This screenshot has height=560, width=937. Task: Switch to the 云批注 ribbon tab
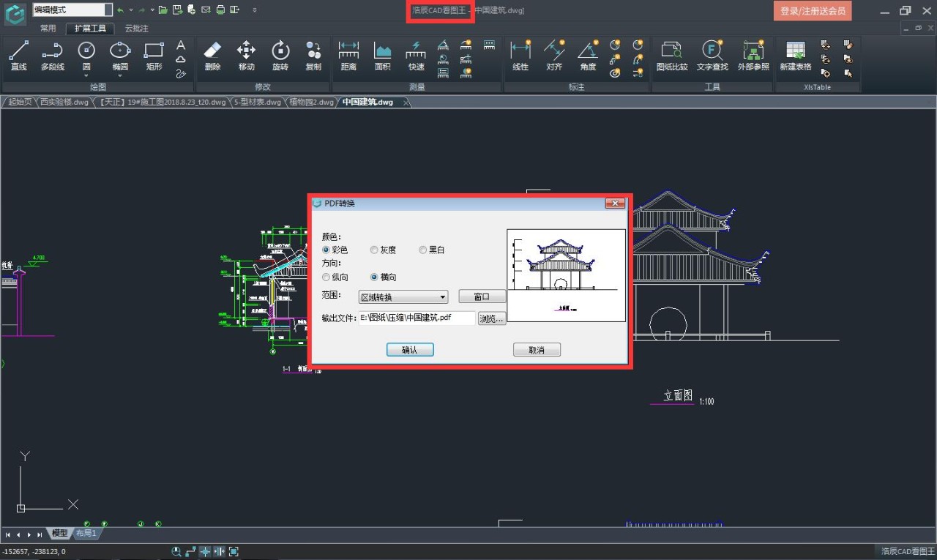click(x=135, y=28)
